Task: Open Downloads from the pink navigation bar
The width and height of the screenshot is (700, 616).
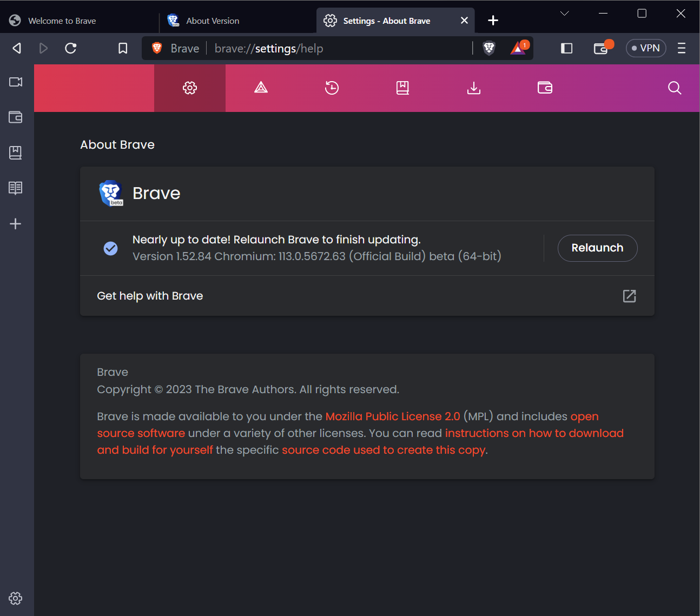Action: pos(474,88)
